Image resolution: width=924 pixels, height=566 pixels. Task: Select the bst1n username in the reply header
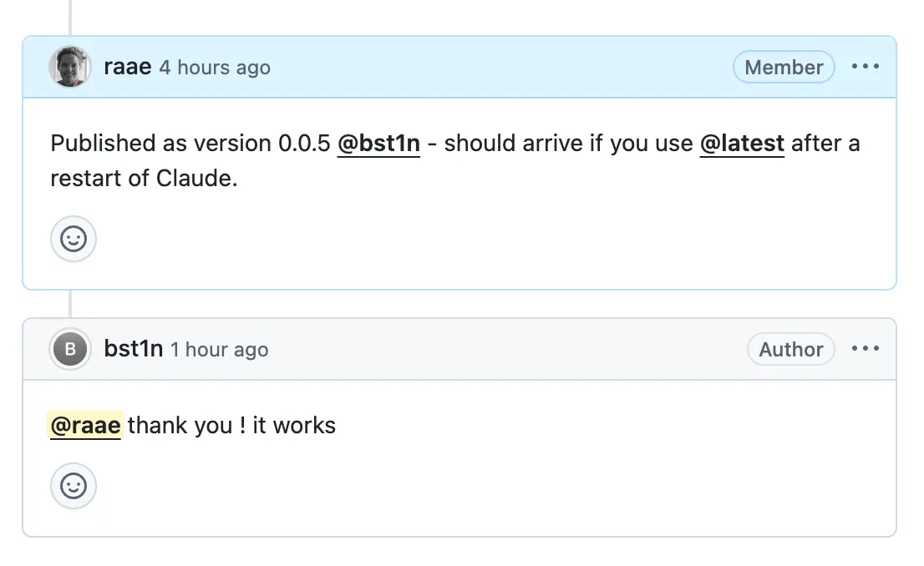[x=134, y=349]
